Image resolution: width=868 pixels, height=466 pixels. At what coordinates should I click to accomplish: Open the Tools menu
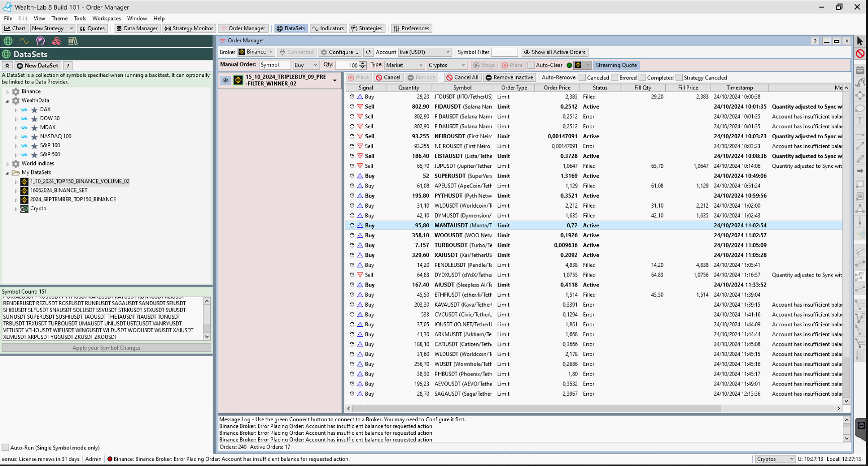[80, 19]
